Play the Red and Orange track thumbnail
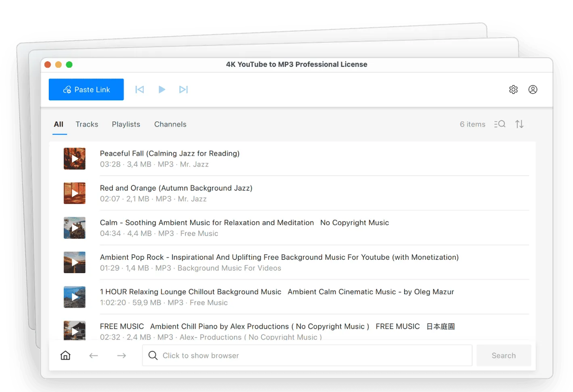The height and width of the screenshot is (392, 573). coord(75,193)
